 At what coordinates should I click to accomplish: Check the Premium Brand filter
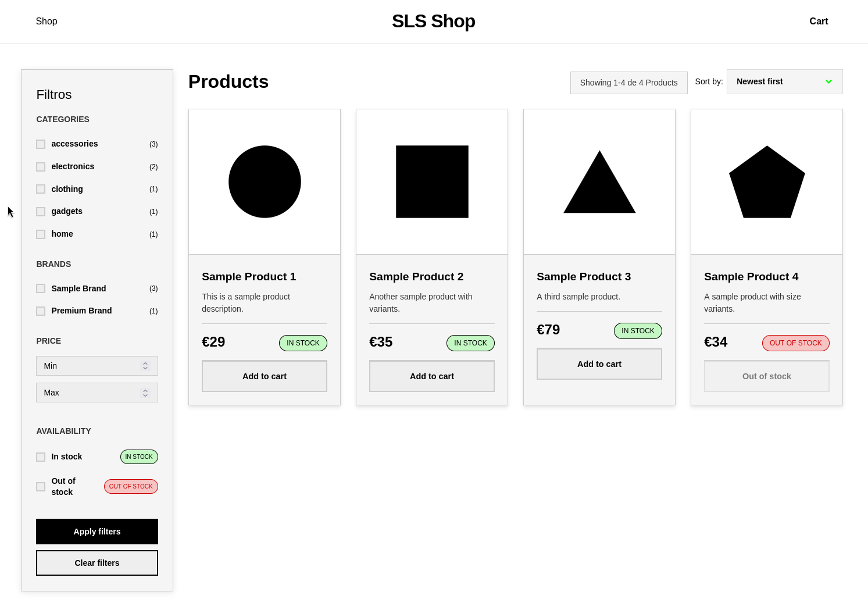[x=41, y=311]
